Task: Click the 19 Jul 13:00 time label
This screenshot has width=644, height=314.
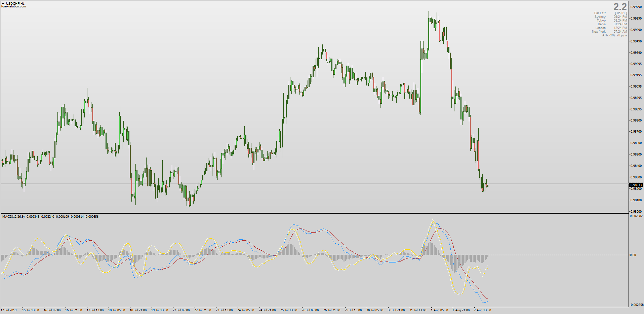Action: coord(160,310)
